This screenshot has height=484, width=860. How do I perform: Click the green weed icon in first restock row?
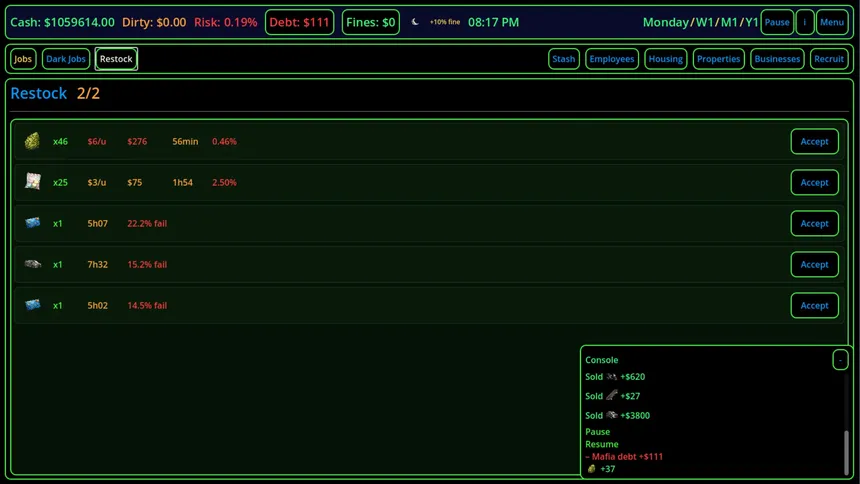point(33,141)
